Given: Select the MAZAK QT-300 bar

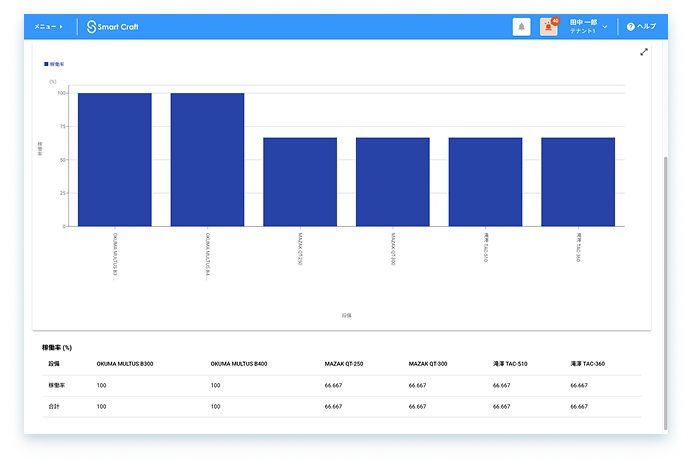Looking at the screenshot, I should pos(393,182).
